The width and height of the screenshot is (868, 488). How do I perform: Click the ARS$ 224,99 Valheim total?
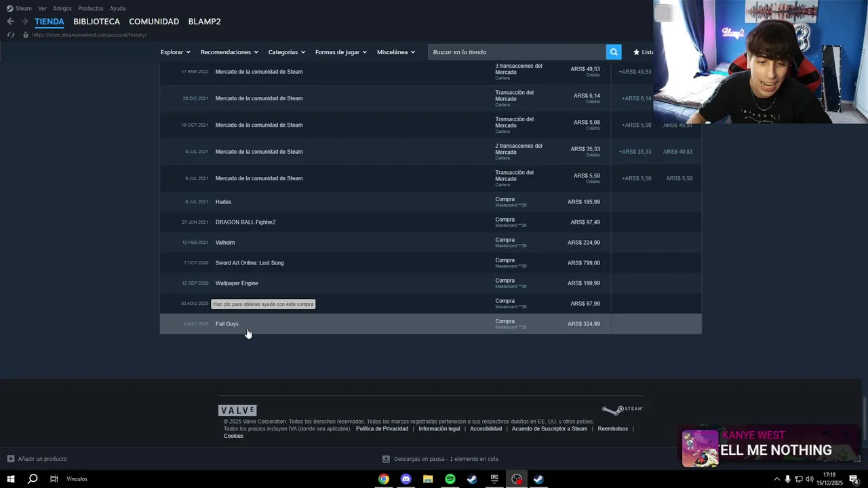(x=584, y=243)
